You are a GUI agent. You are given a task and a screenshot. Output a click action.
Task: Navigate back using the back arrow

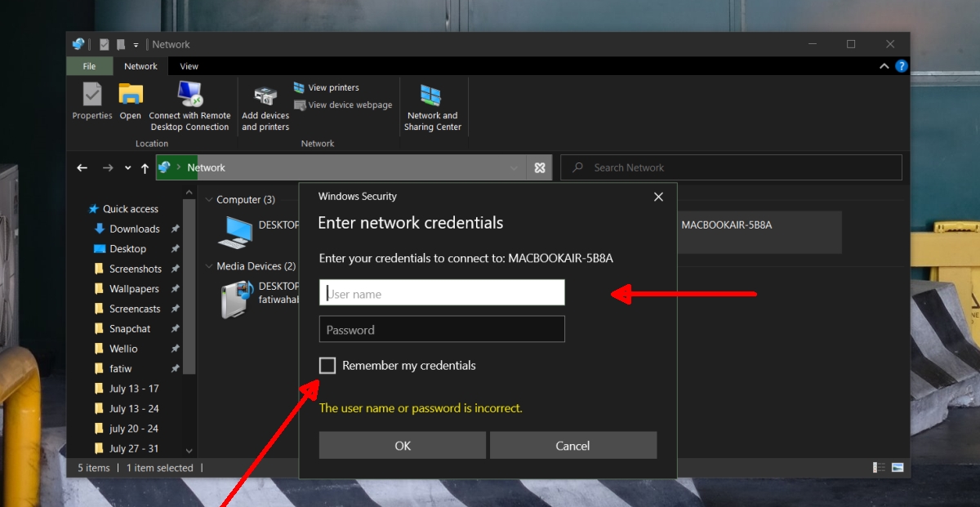click(82, 168)
